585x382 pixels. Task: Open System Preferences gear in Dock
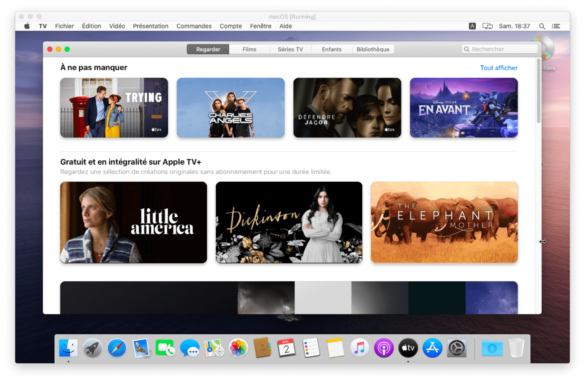(x=457, y=348)
